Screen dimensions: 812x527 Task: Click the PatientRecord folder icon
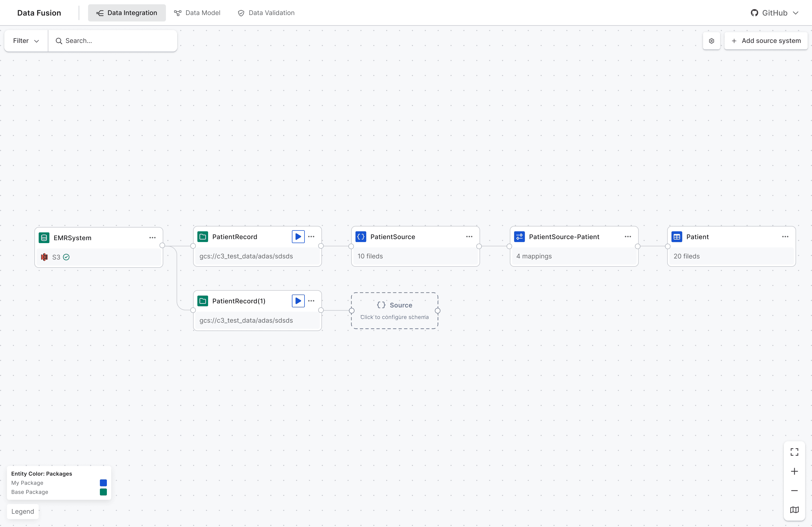coord(203,237)
